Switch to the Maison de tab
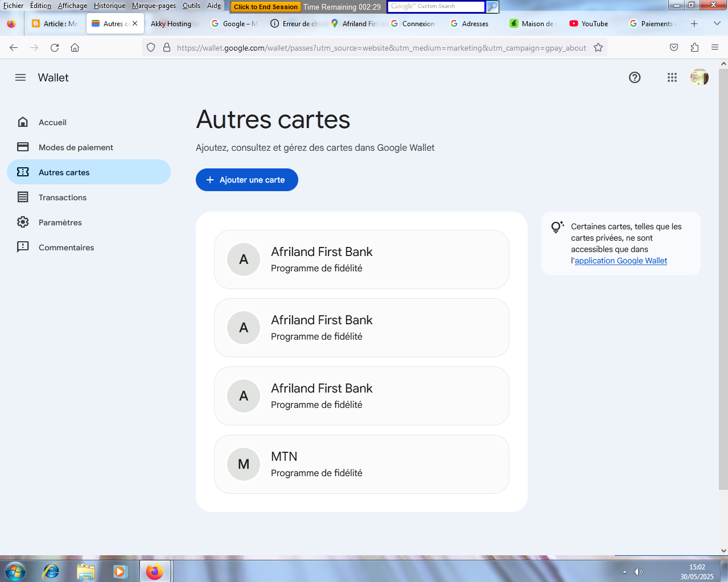This screenshot has width=728, height=582. pos(533,24)
